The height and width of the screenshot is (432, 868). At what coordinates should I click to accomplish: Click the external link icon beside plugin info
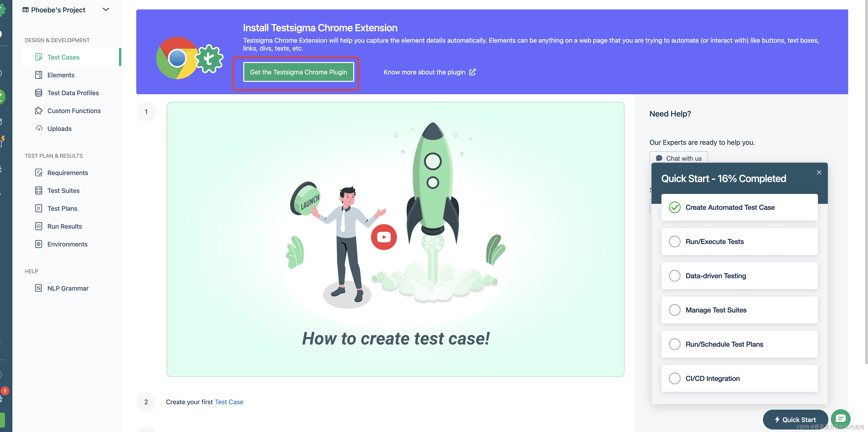(473, 72)
